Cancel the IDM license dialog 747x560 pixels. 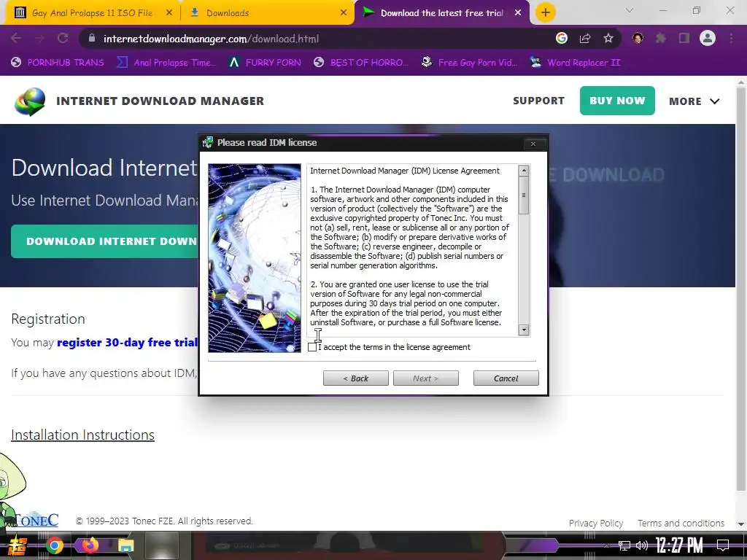(x=506, y=378)
